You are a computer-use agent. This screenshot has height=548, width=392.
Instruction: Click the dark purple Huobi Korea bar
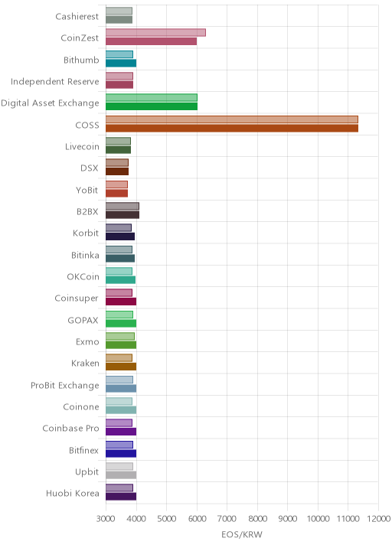[121, 497]
